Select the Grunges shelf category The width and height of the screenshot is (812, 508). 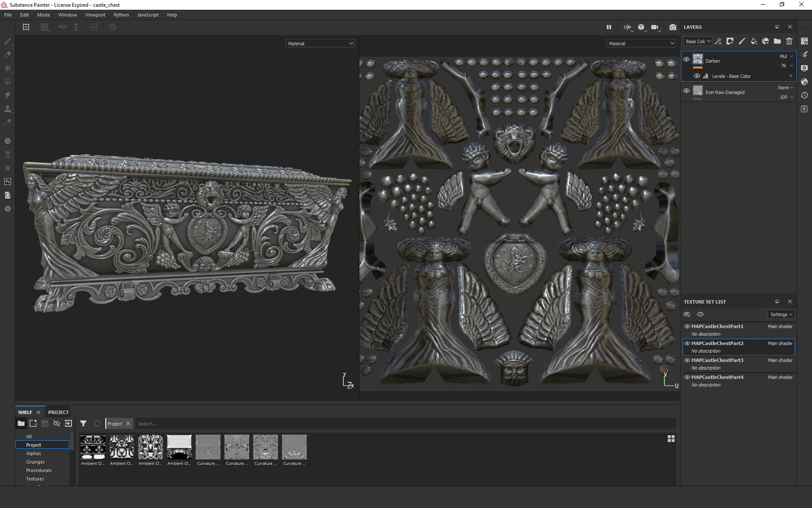tap(36, 462)
